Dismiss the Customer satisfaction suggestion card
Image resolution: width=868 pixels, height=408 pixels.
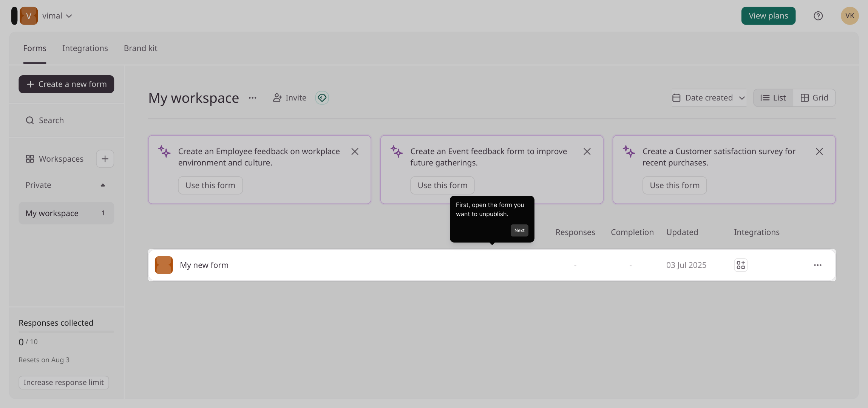click(819, 151)
